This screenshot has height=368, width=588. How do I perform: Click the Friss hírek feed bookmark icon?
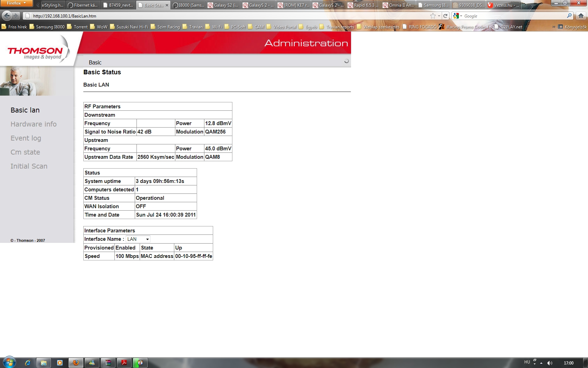coord(4,27)
